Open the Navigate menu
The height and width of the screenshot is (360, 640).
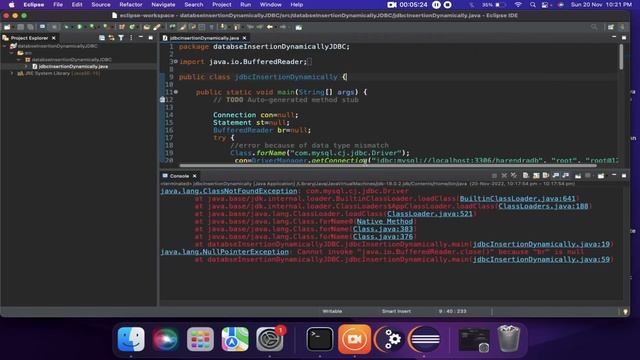[163, 4]
